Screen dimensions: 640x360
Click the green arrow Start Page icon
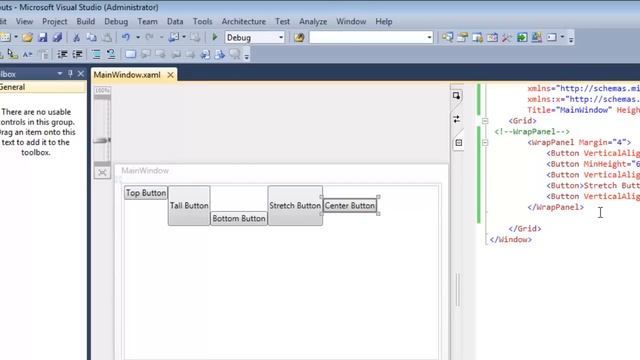coord(522,38)
